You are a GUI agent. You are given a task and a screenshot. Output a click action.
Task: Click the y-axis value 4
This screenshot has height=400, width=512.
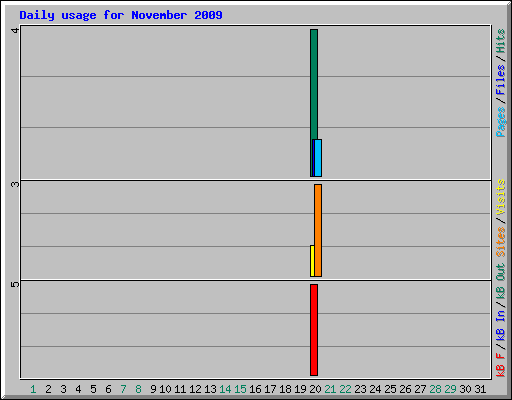pyautogui.click(x=15, y=31)
